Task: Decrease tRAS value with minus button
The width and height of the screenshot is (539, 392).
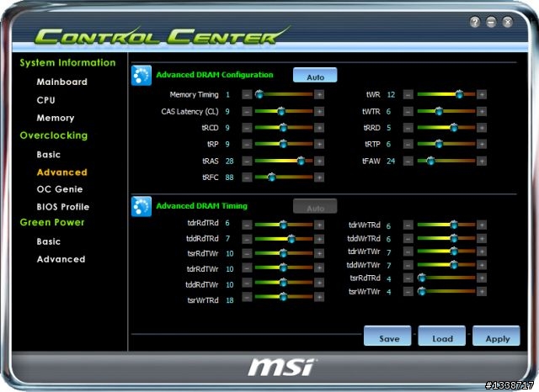Action: point(247,161)
